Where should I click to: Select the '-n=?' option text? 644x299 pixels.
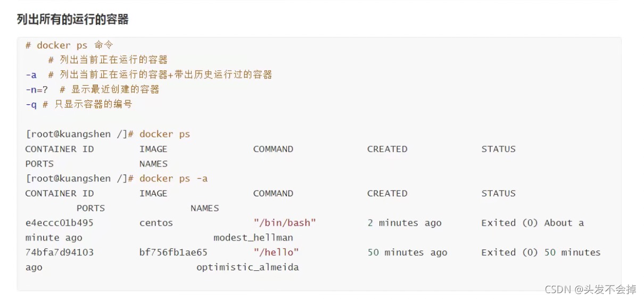pos(37,89)
